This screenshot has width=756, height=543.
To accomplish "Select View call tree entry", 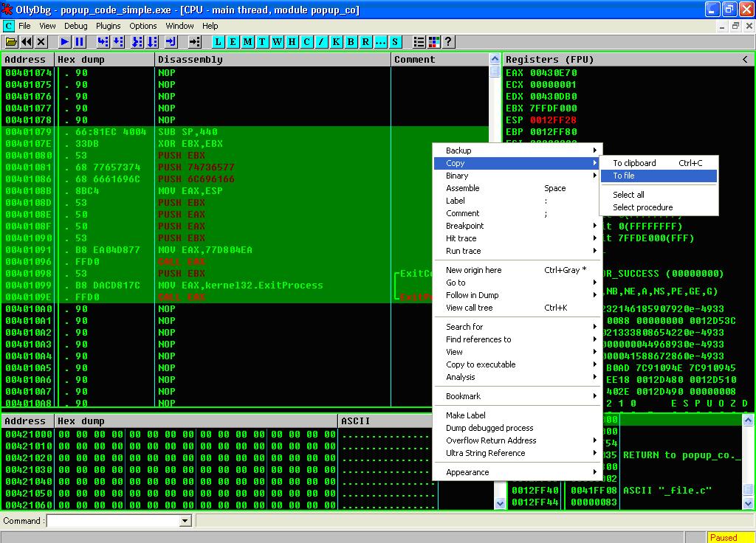I will coord(517,308).
